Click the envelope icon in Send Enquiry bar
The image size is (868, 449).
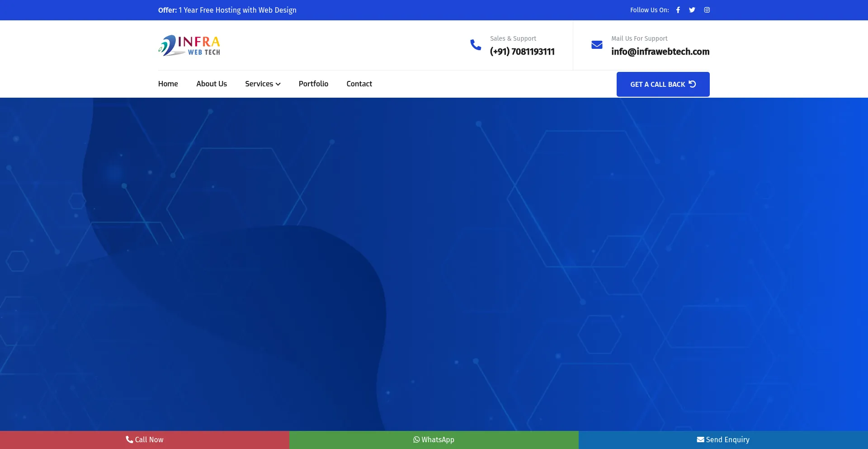pyautogui.click(x=700, y=440)
